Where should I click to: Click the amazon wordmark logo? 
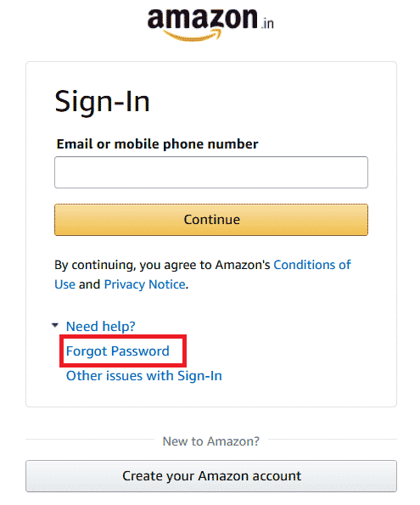pyautogui.click(x=202, y=19)
